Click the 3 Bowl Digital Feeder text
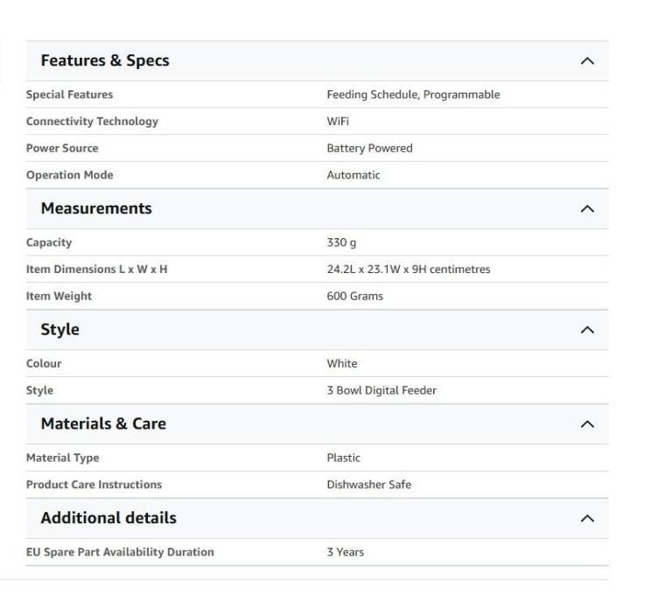This screenshot has height=616, width=672. (x=381, y=390)
